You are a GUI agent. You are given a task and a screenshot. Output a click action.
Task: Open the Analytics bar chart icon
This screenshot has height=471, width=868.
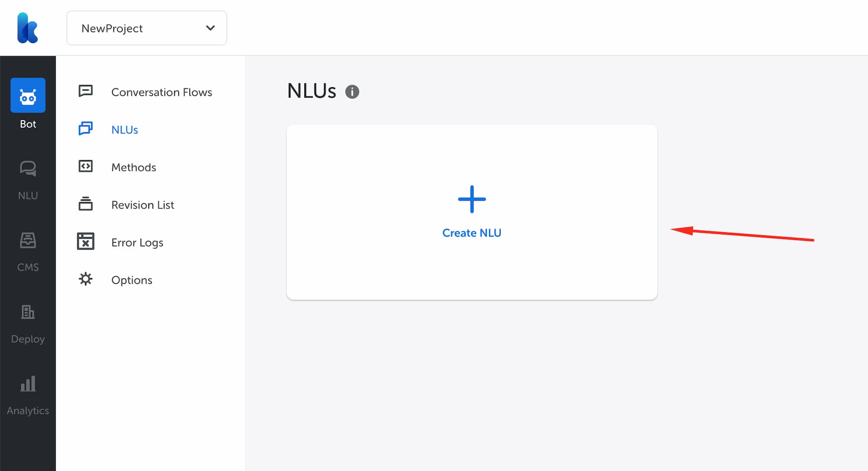coord(28,384)
